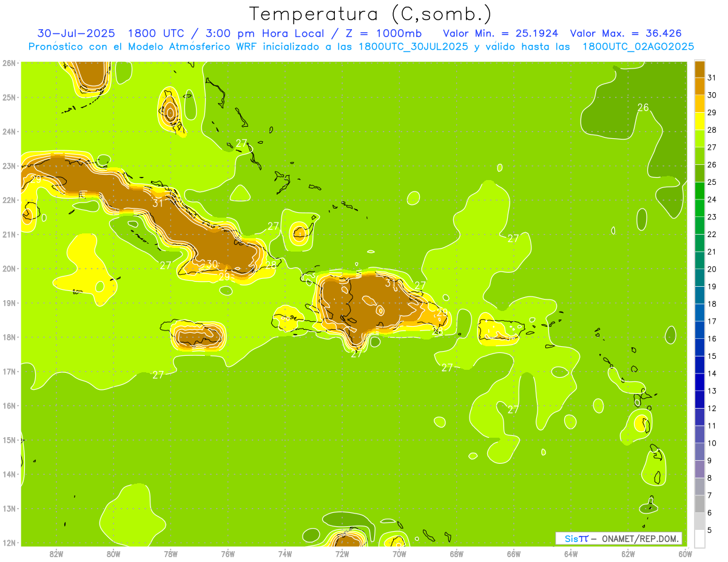
Task: Click the '70W' longitude axis label
Action: click(399, 554)
